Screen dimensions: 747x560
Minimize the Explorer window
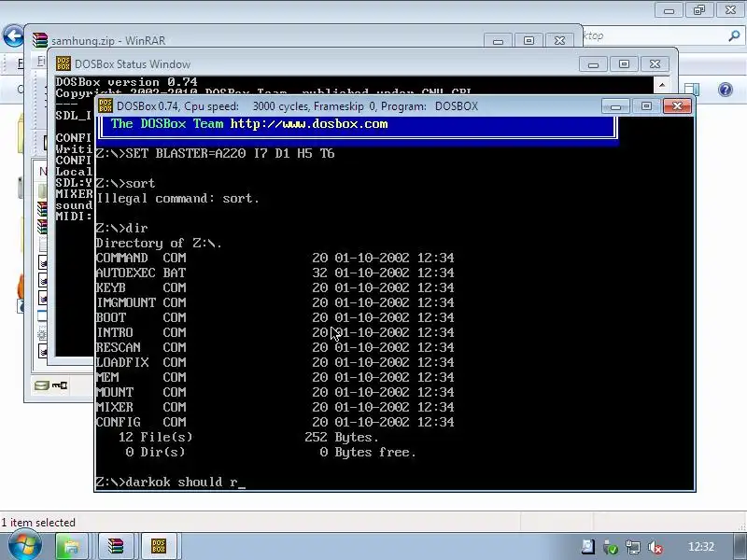669,9
